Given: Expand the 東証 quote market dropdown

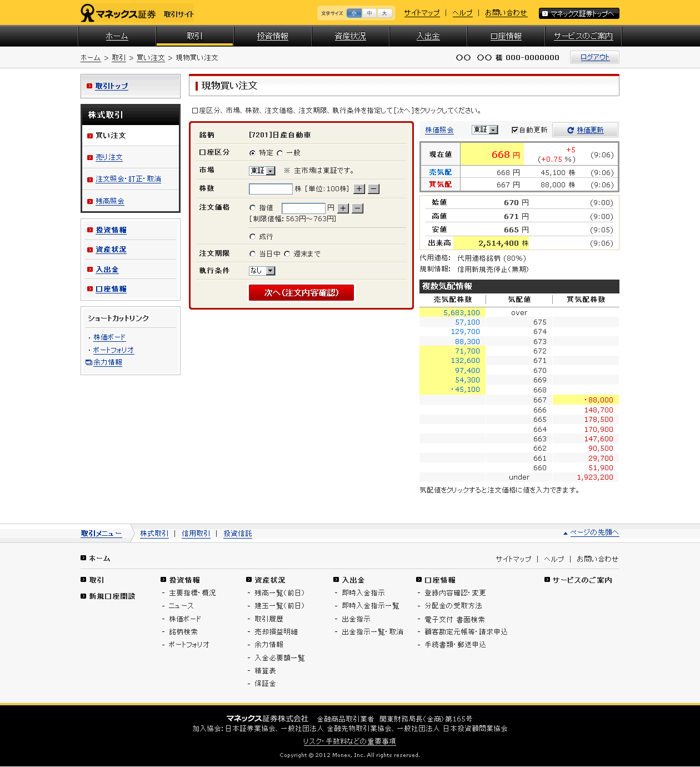Looking at the screenshot, I should coord(485,130).
